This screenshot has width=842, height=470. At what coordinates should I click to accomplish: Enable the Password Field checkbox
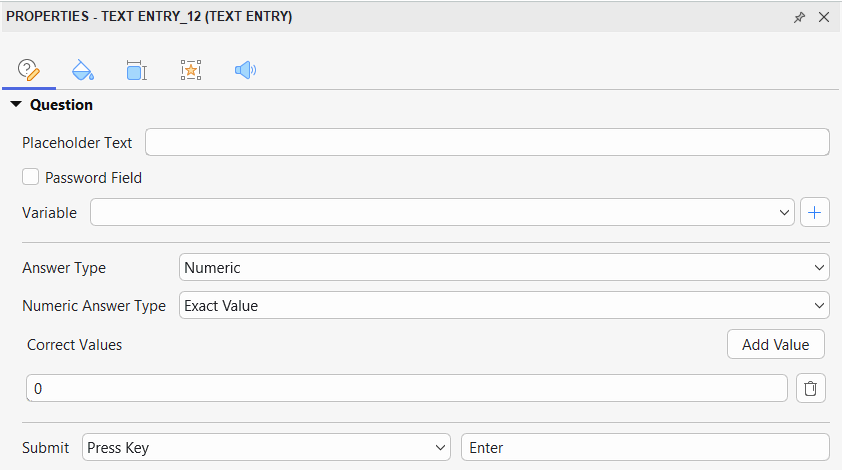pos(31,177)
